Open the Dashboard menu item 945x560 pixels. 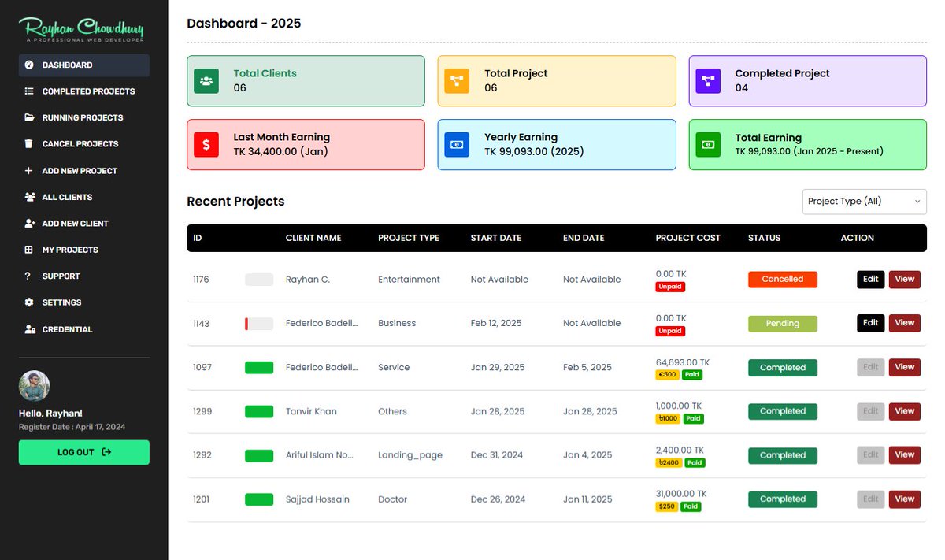(84, 65)
